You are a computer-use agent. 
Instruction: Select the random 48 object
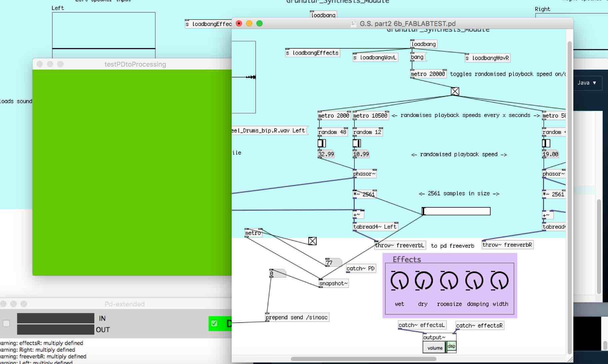(333, 132)
